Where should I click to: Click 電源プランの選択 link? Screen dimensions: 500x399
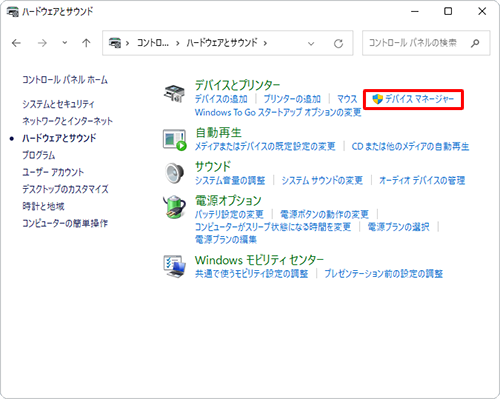pyautogui.click(x=398, y=227)
